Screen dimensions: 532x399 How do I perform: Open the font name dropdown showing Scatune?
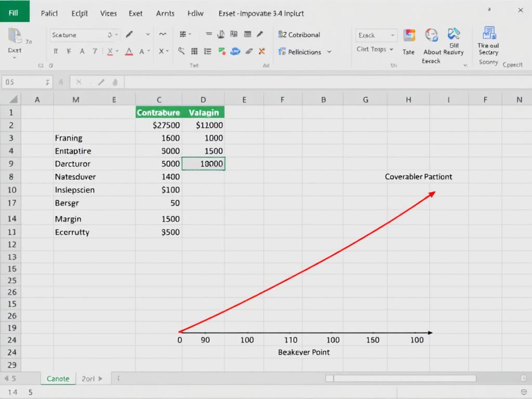click(83, 35)
